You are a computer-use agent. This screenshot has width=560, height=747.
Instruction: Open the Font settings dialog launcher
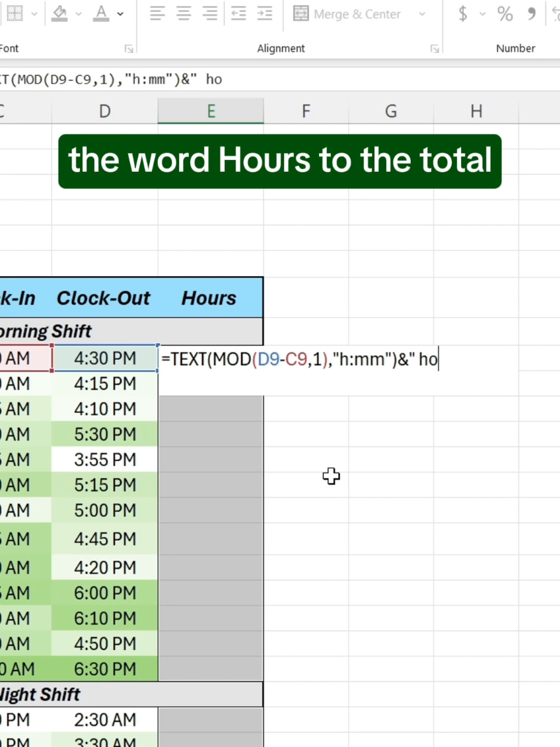[x=129, y=48]
